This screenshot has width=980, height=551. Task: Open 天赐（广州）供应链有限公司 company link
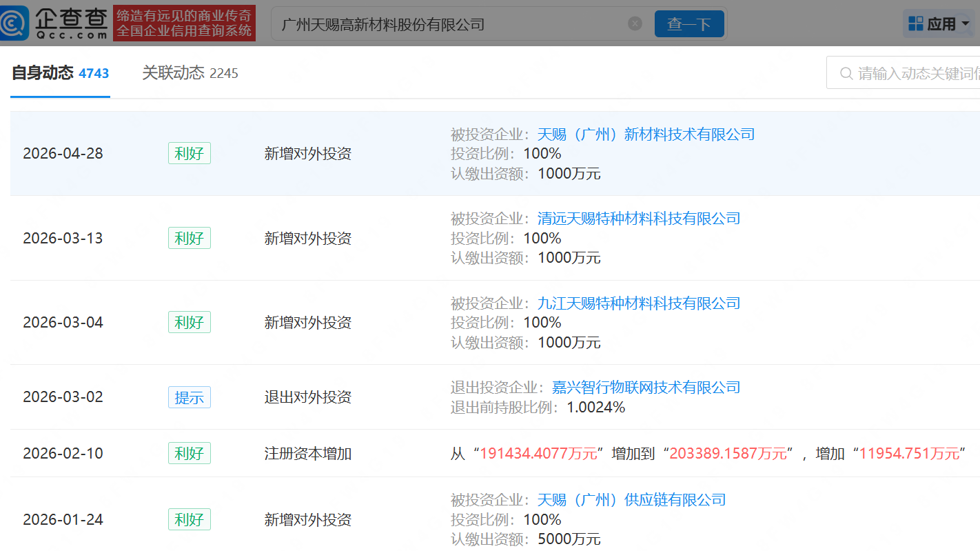tap(632, 499)
